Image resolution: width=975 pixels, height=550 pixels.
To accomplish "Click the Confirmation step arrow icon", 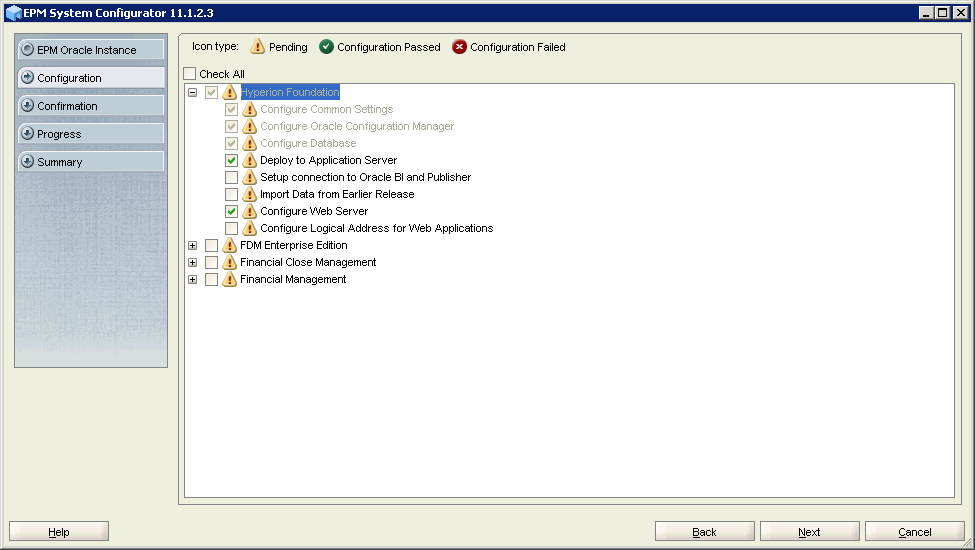I will [x=27, y=105].
